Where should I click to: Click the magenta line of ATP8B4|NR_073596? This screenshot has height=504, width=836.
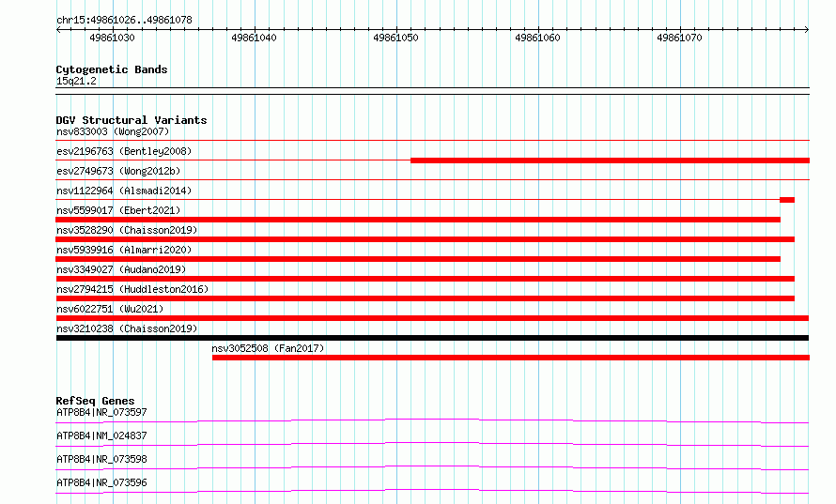(432, 490)
